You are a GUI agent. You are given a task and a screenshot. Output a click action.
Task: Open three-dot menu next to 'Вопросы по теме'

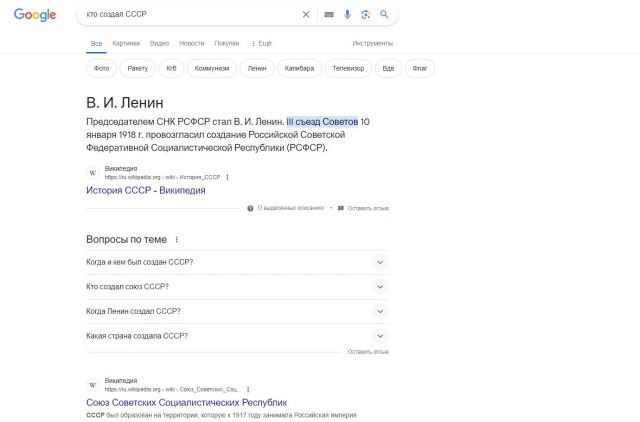[x=176, y=240]
